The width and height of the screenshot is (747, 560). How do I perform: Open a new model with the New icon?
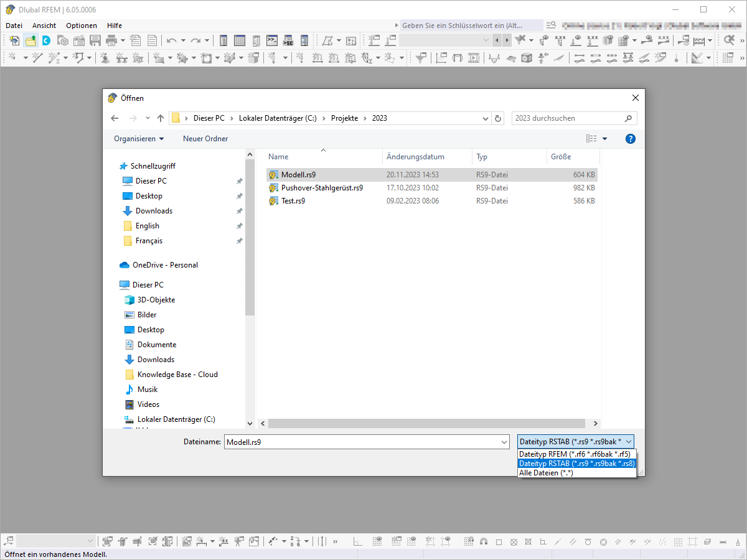tap(14, 40)
